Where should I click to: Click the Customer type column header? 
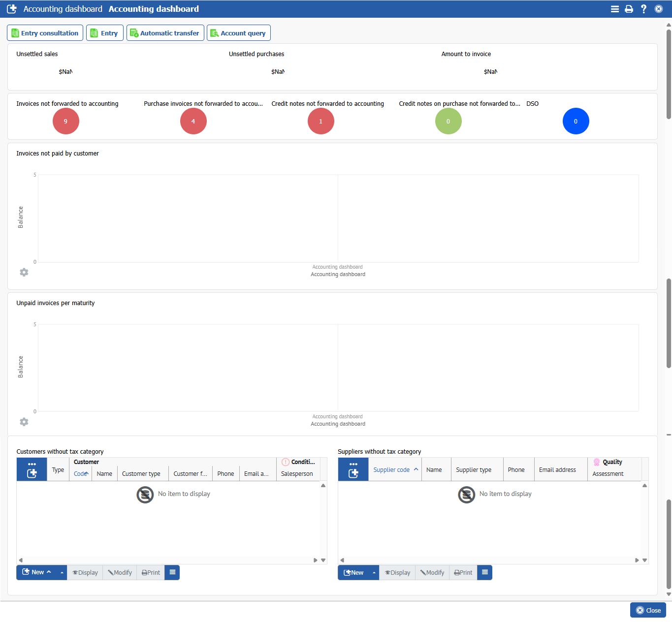click(x=141, y=474)
